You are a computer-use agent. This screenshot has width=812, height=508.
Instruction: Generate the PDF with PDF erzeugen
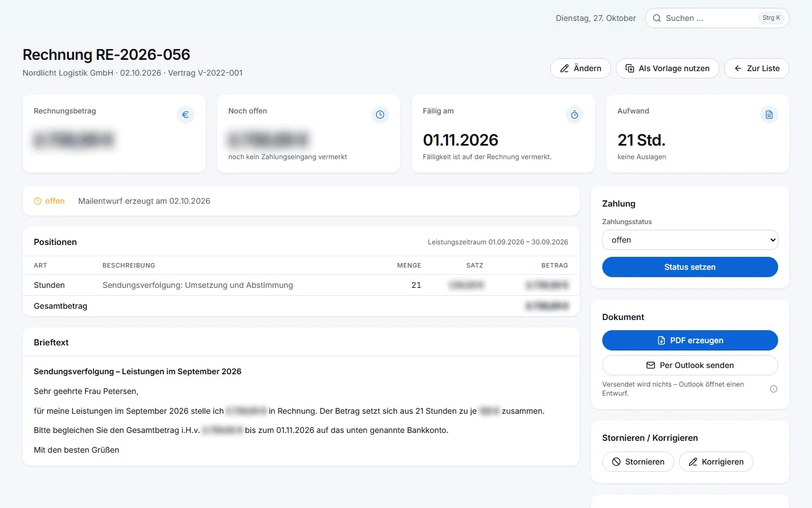[x=690, y=340]
